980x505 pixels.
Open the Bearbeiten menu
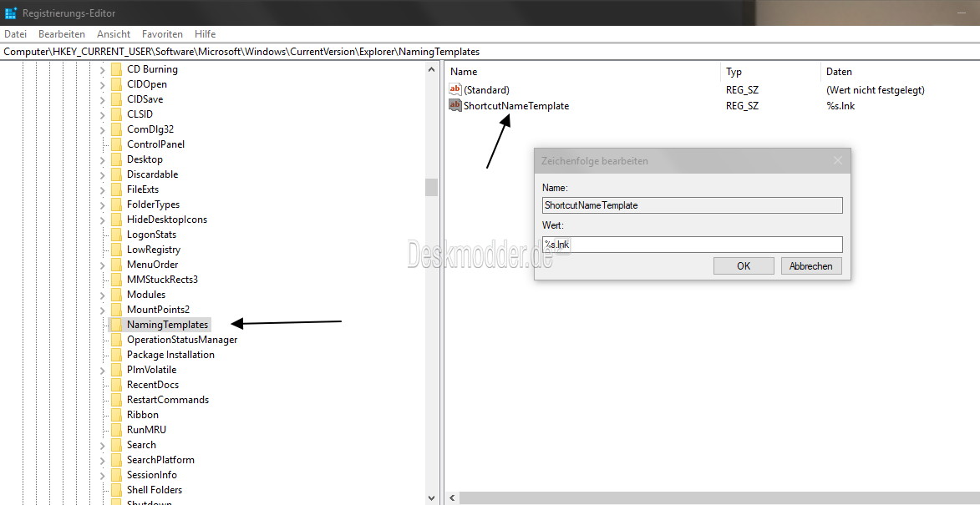(x=61, y=33)
